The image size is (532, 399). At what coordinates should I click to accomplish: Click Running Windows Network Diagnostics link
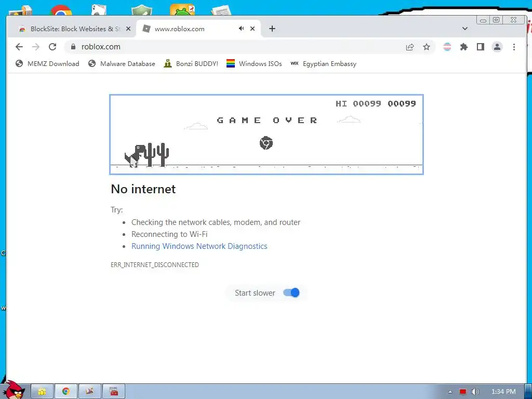[199, 246]
